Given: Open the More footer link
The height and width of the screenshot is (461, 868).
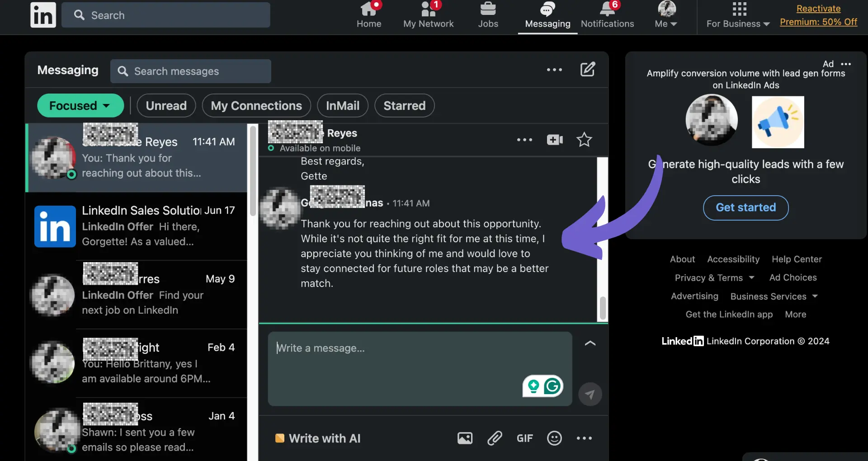Looking at the screenshot, I should 796,315.
